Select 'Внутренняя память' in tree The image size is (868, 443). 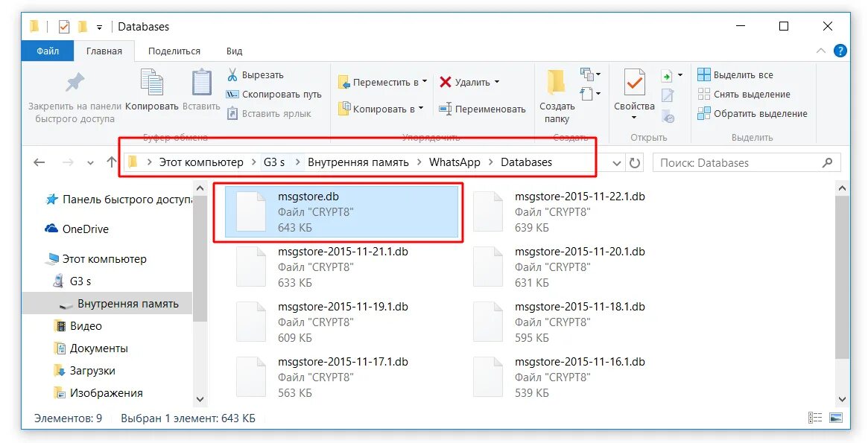(107, 304)
